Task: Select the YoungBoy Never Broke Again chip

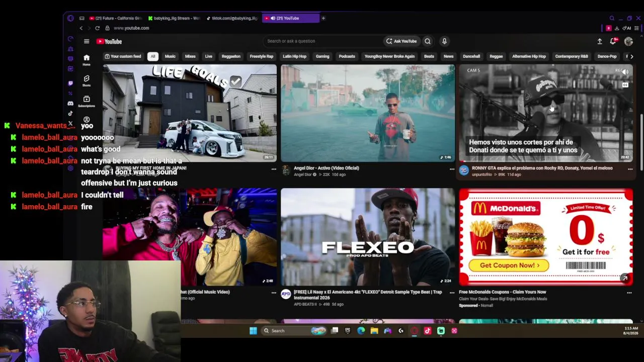Action: pyautogui.click(x=389, y=56)
